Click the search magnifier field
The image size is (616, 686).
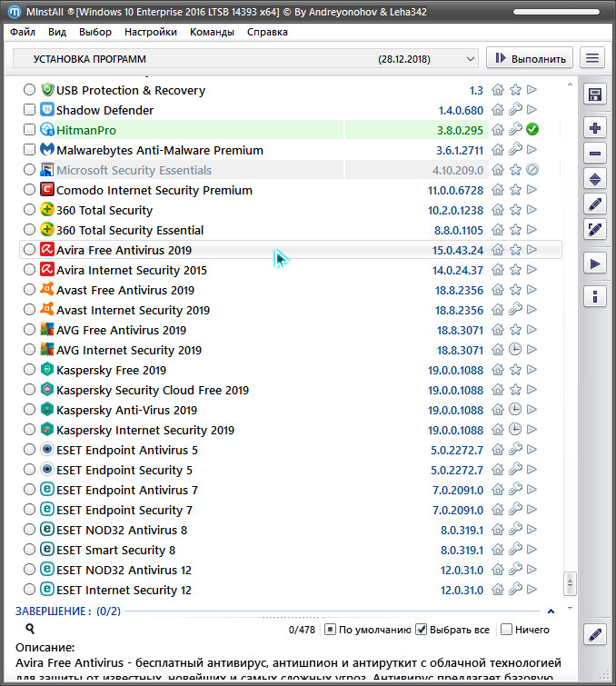30,629
